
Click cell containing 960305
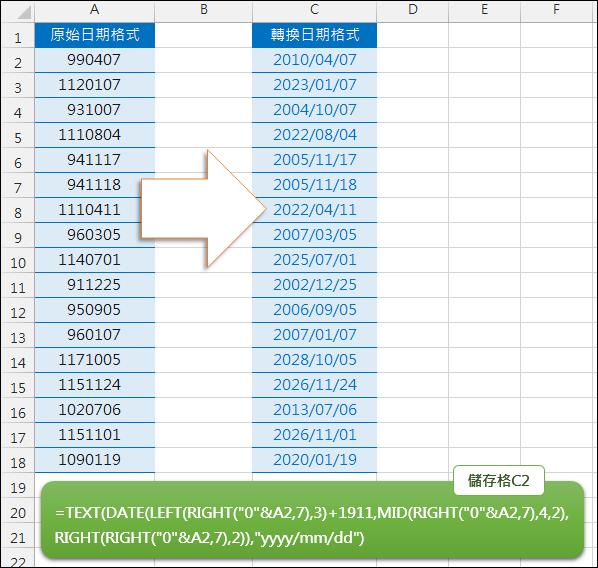click(x=95, y=235)
